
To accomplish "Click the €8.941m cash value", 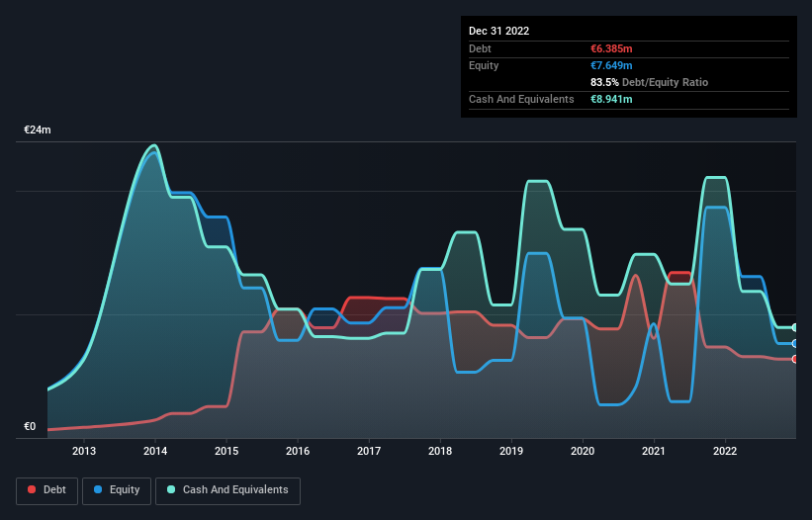I will pos(611,99).
